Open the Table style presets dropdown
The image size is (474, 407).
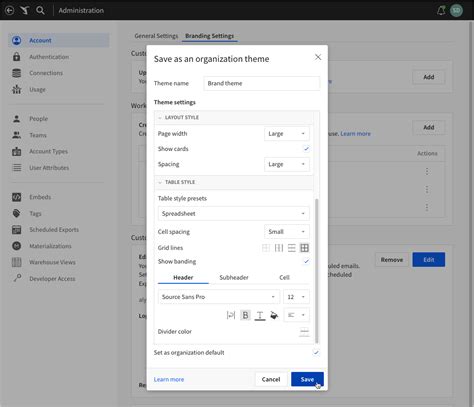(234, 214)
